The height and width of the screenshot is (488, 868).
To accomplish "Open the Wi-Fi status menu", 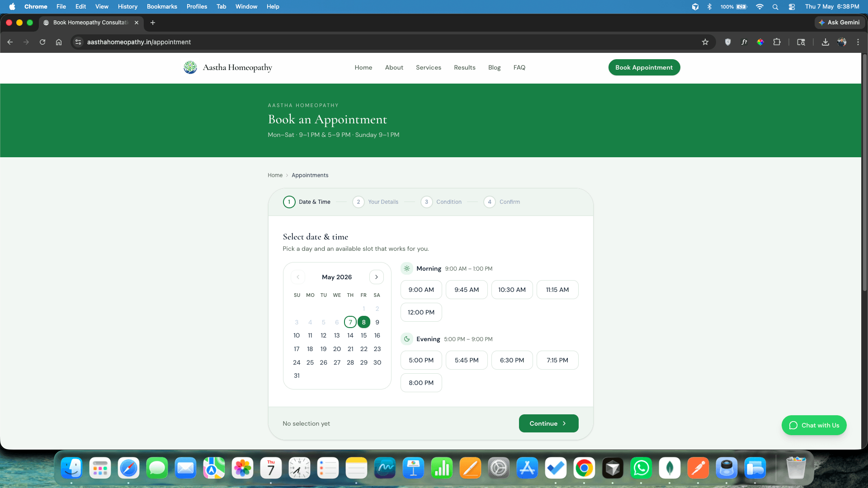I will click(759, 7).
